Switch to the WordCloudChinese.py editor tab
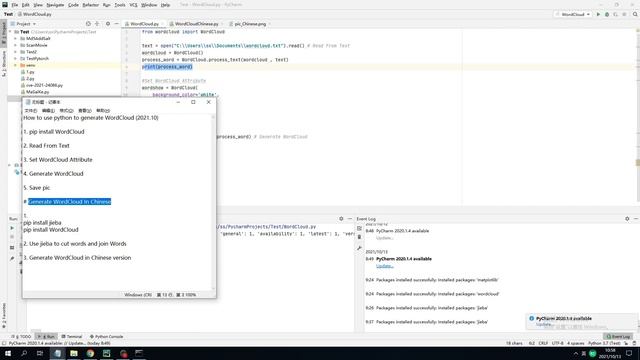 [196, 24]
